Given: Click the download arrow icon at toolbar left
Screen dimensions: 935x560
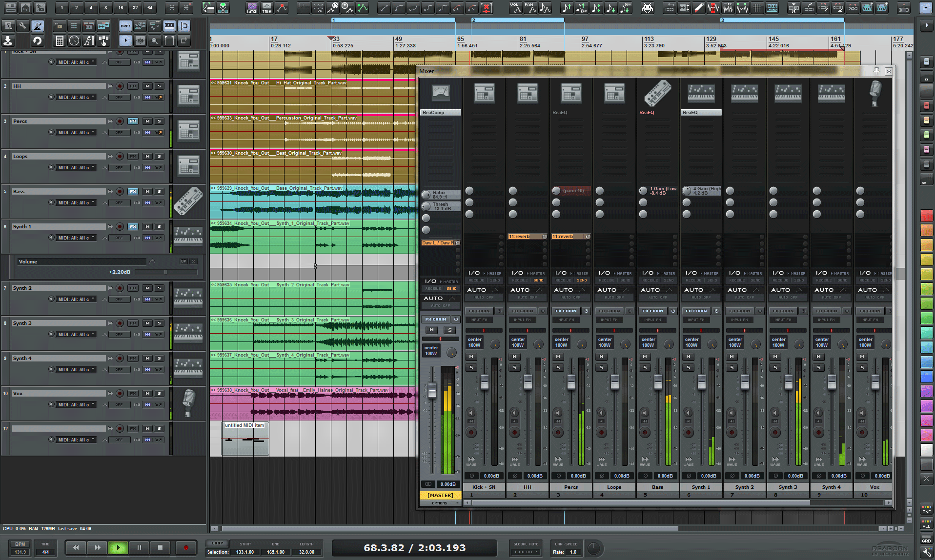Looking at the screenshot, I should click(8, 40).
